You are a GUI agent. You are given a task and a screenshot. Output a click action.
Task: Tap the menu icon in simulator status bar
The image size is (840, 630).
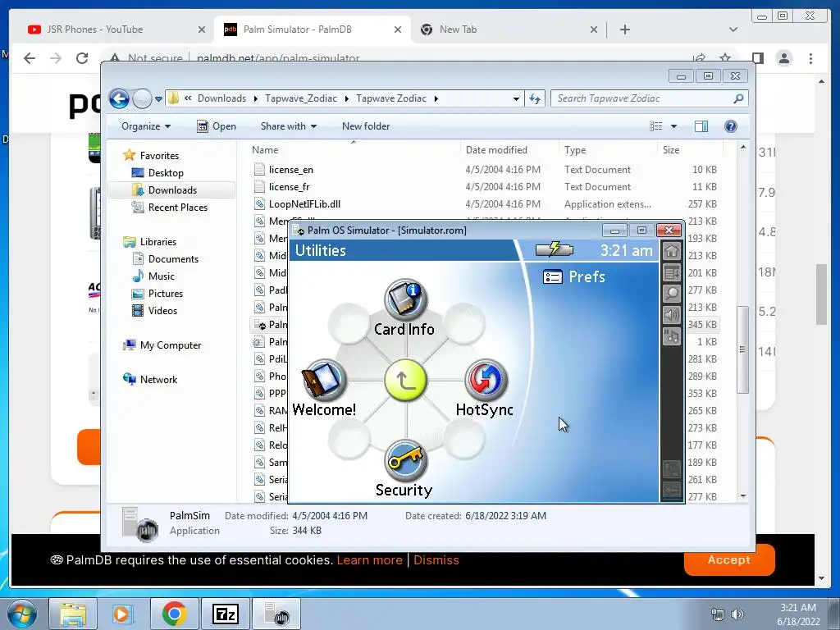pyautogui.click(x=672, y=272)
